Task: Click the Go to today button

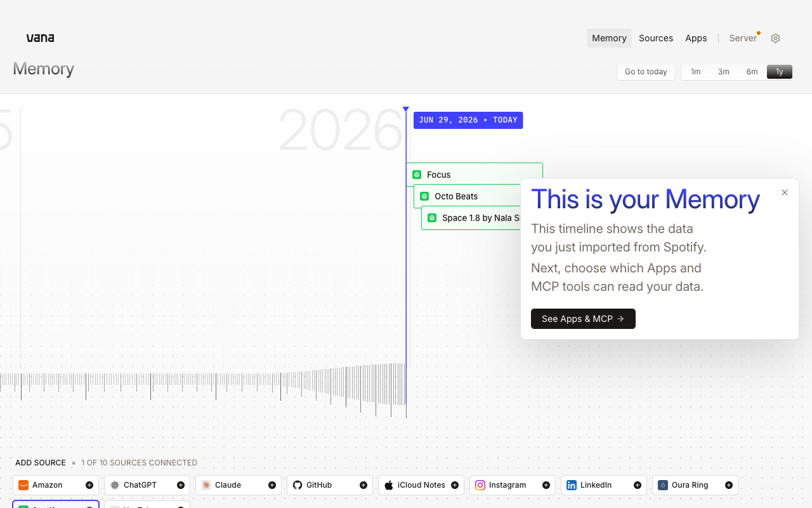Action: tap(646, 72)
